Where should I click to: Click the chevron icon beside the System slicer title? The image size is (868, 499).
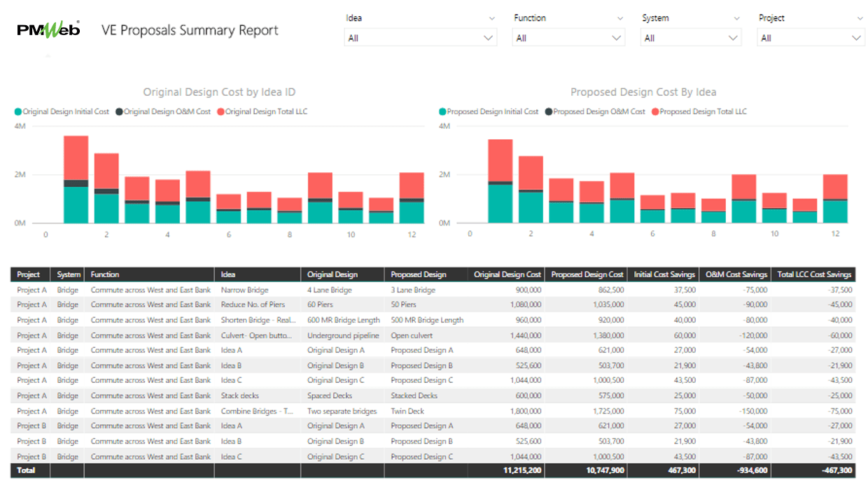click(735, 17)
